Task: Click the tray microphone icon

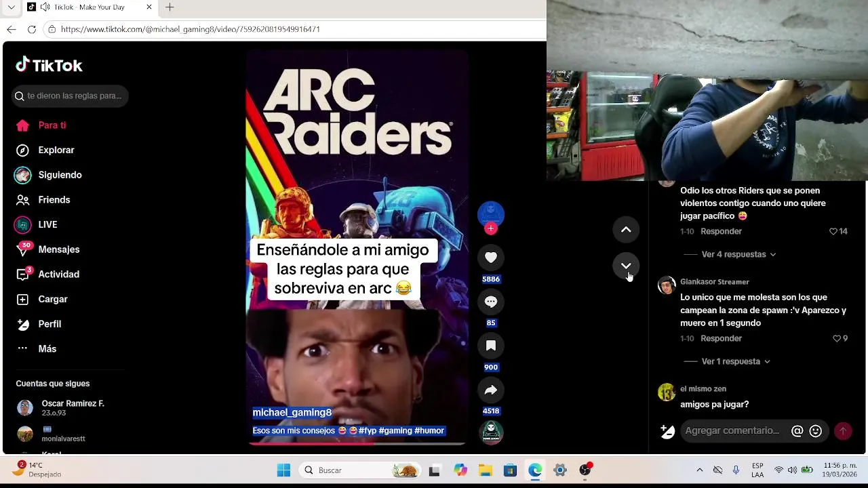Action: tap(736, 470)
